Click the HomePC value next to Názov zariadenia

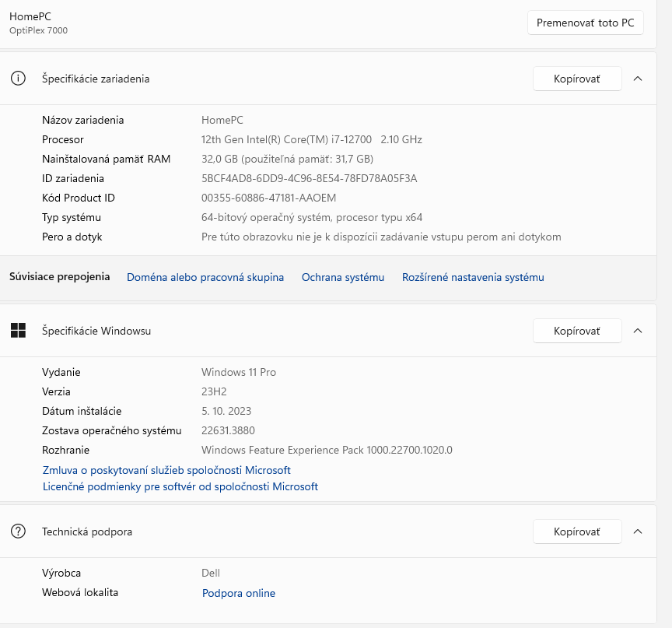[x=222, y=120]
